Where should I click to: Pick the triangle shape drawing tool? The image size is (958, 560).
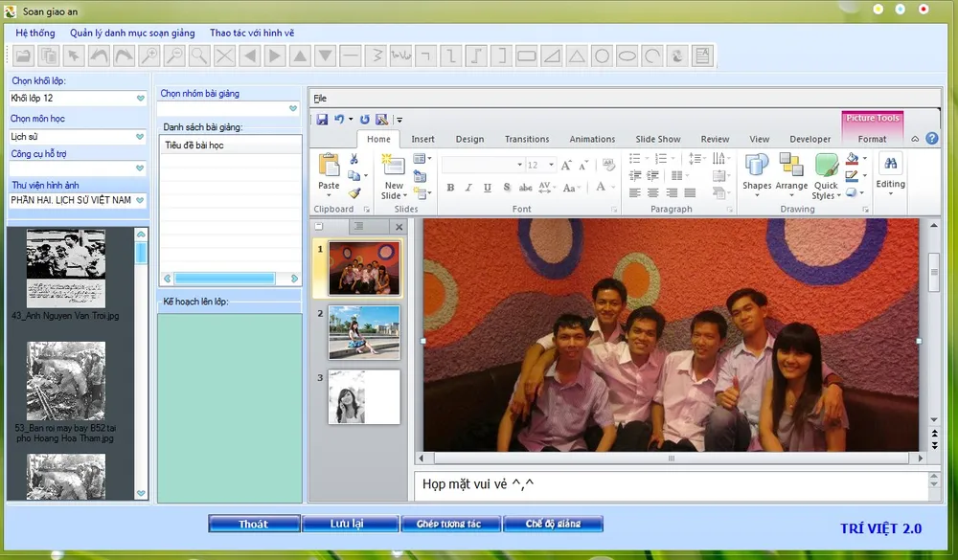pyautogui.click(x=576, y=56)
